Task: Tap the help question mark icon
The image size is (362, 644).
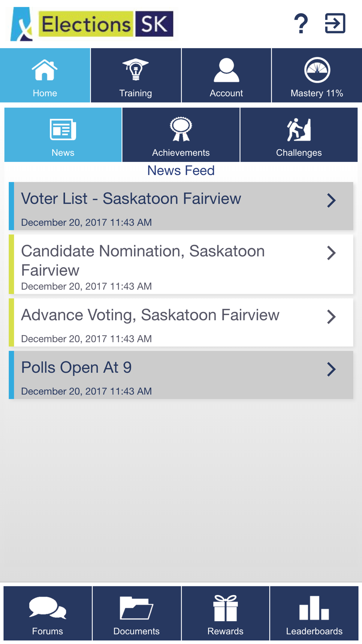Action: pyautogui.click(x=301, y=24)
